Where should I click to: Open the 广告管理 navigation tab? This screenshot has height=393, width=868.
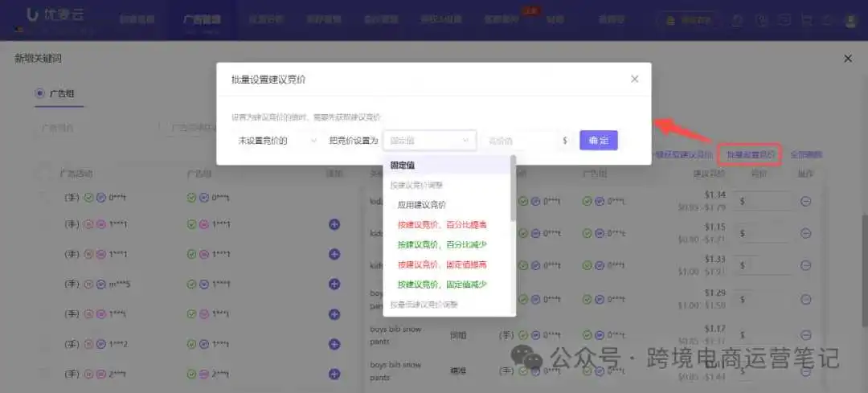202,19
